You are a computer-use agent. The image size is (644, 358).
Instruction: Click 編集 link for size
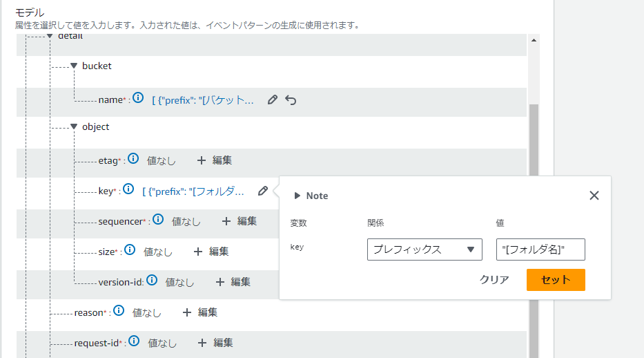click(219, 252)
